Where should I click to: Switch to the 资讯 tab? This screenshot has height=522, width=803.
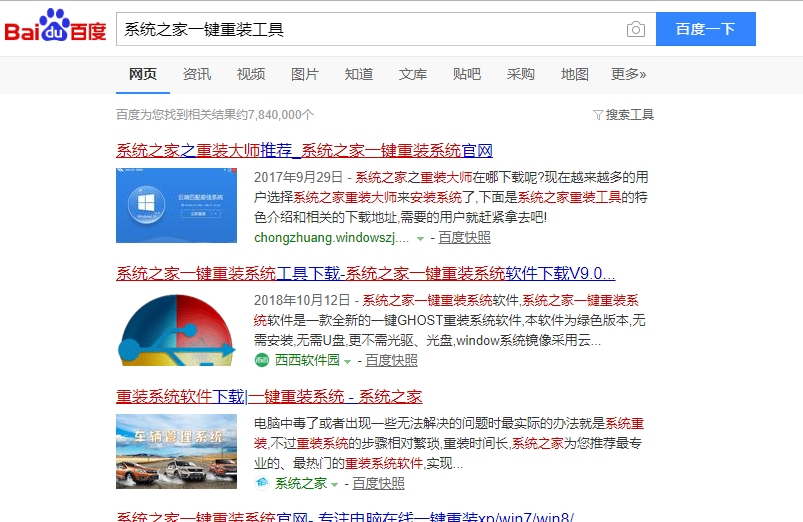click(x=197, y=75)
